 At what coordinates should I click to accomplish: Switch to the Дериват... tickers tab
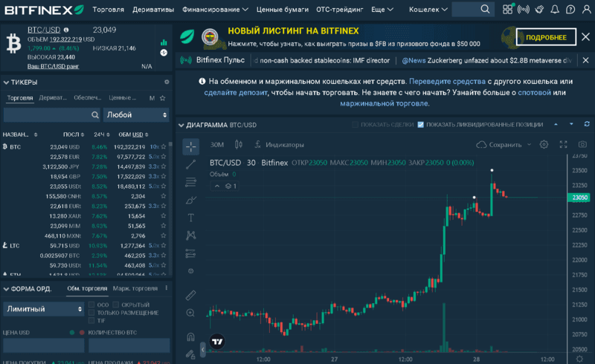coord(53,98)
